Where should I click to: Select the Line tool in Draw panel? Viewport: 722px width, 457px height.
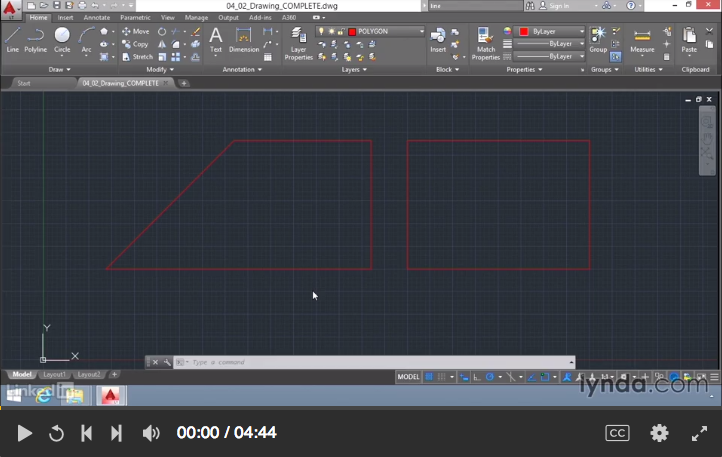[x=12, y=38]
